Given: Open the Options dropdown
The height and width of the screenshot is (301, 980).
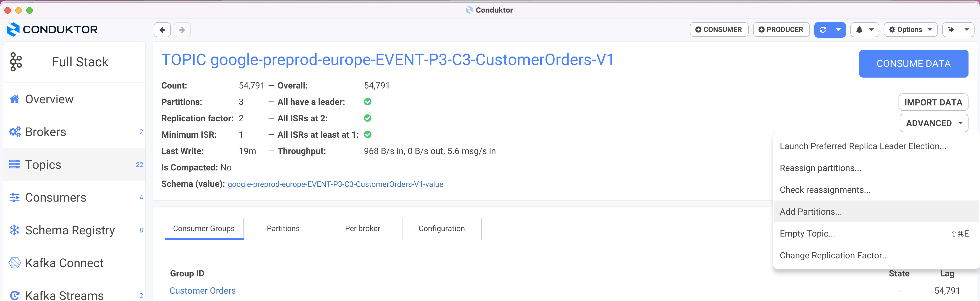Looking at the screenshot, I should coord(911,30).
